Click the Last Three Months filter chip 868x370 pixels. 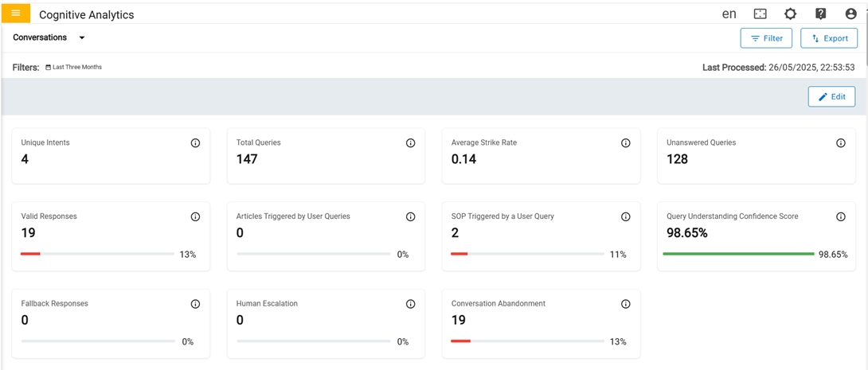coord(73,68)
